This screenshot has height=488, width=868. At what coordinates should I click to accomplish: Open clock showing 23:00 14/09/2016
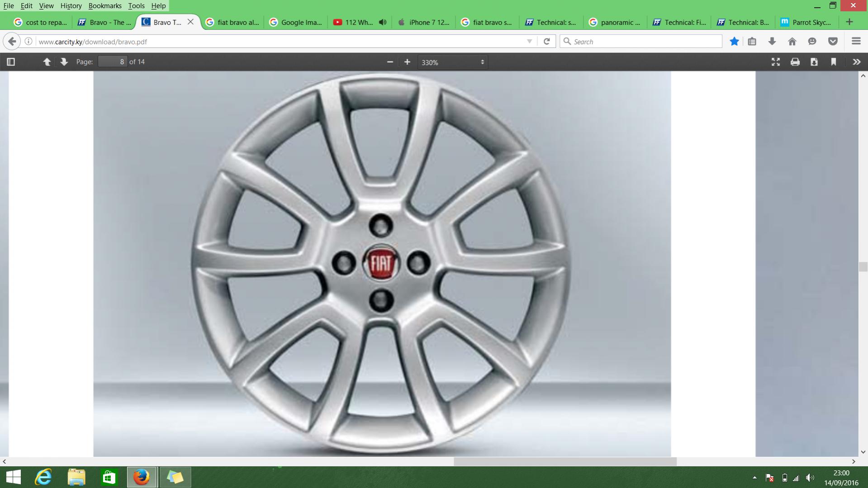[x=841, y=478]
